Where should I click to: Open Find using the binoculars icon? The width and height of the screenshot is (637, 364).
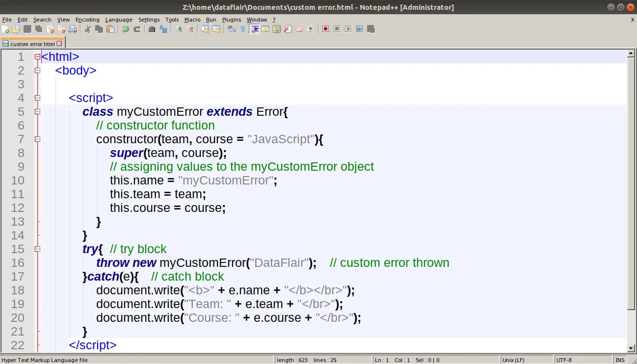click(x=152, y=29)
